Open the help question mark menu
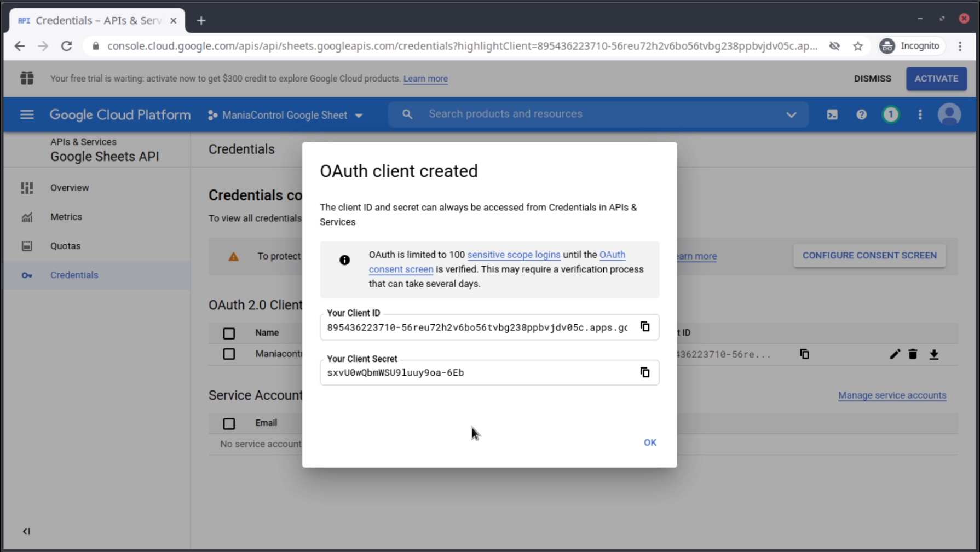 [x=861, y=115]
